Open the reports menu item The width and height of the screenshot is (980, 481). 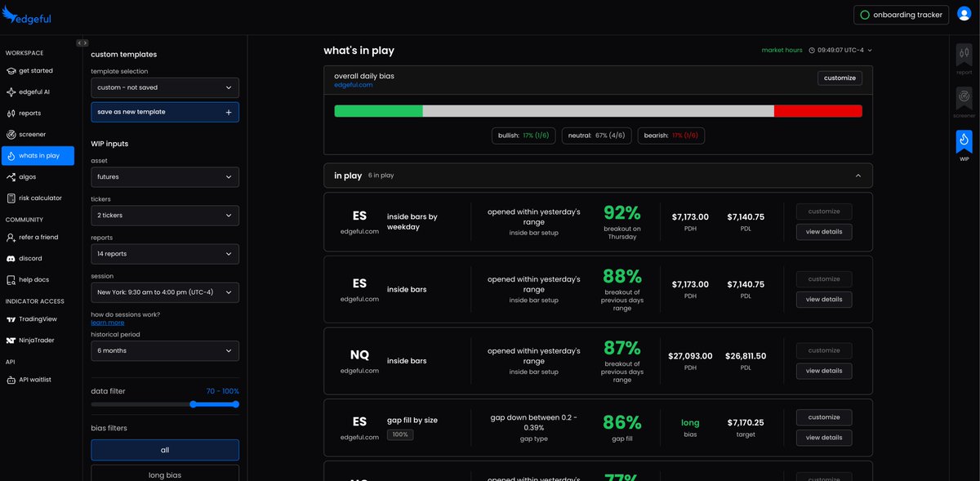tap(37, 114)
